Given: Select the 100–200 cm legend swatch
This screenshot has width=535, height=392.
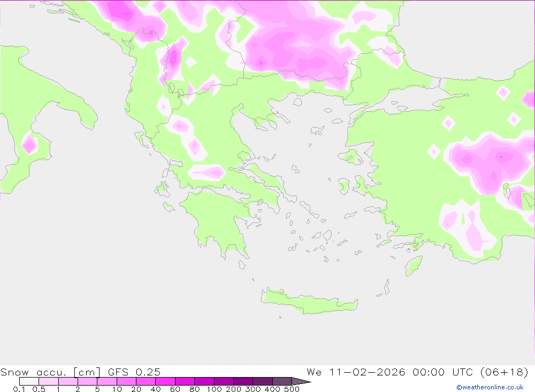Looking at the screenshot, I should point(224,381).
